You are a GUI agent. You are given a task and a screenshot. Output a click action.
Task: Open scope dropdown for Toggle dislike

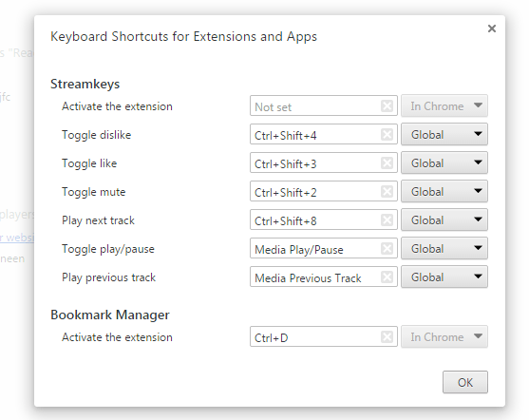(444, 134)
